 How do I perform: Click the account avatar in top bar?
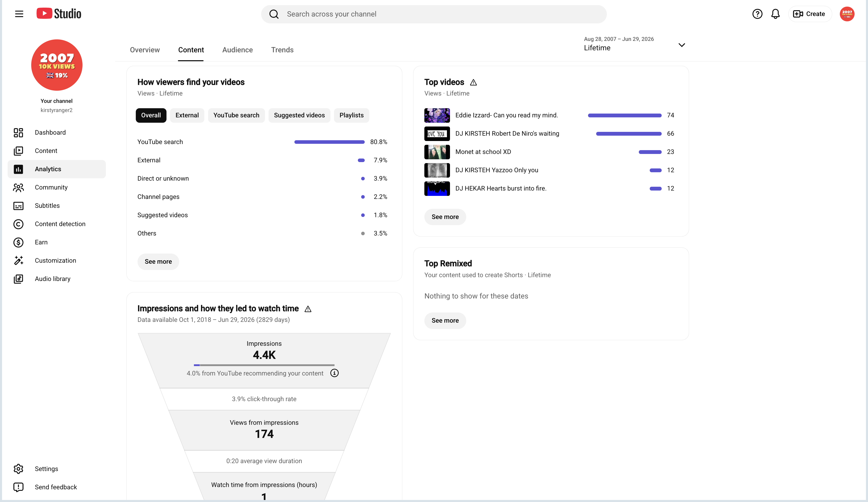[x=847, y=14]
